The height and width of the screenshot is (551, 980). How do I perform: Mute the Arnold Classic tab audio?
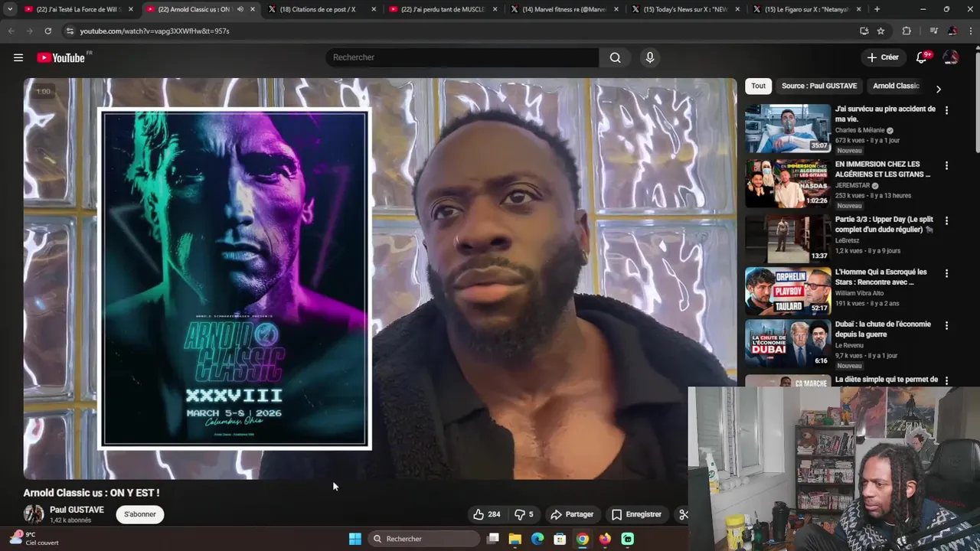click(x=240, y=9)
